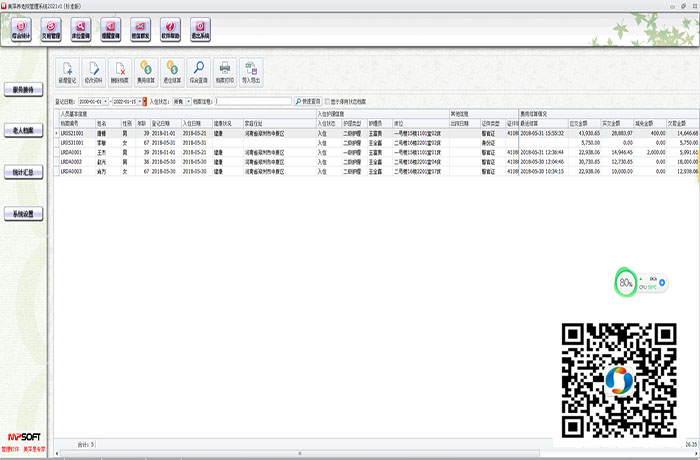Click 新增登记 to add a registration
This screenshot has width=700, height=460.
click(67, 72)
